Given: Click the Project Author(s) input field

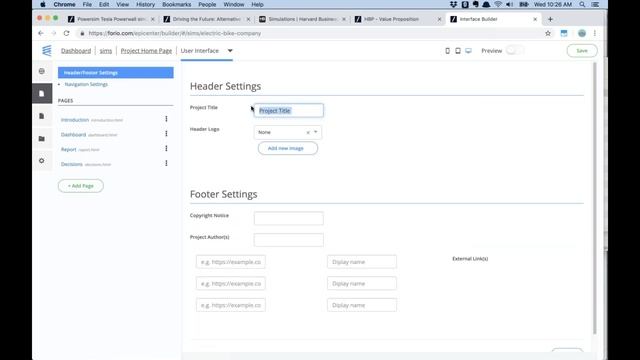Looking at the screenshot, I should pos(289,240).
